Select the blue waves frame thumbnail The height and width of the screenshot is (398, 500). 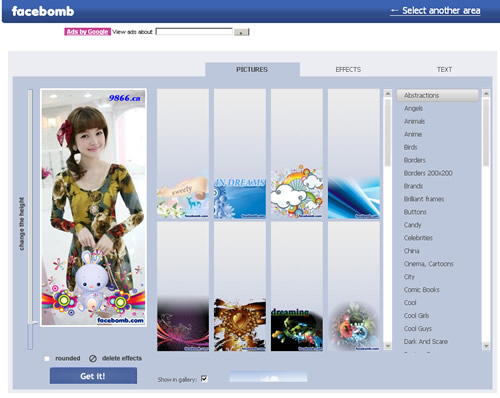tap(354, 154)
